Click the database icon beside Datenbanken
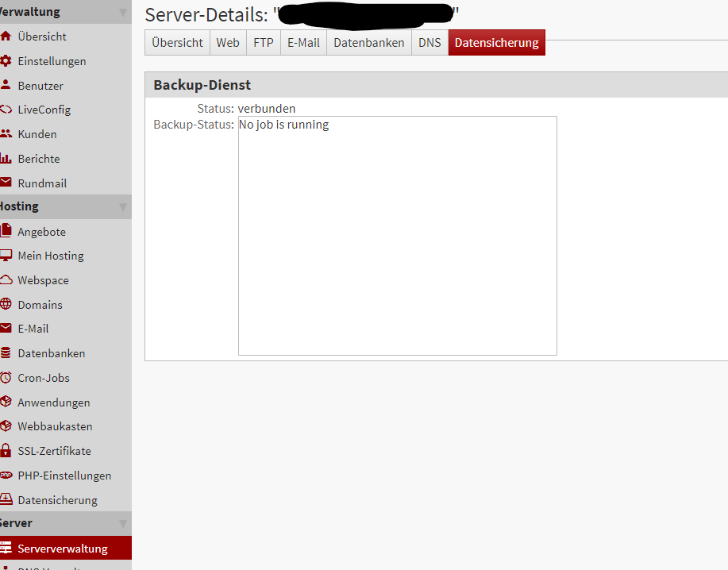This screenshot has width=728, height=570. (6, 353)
